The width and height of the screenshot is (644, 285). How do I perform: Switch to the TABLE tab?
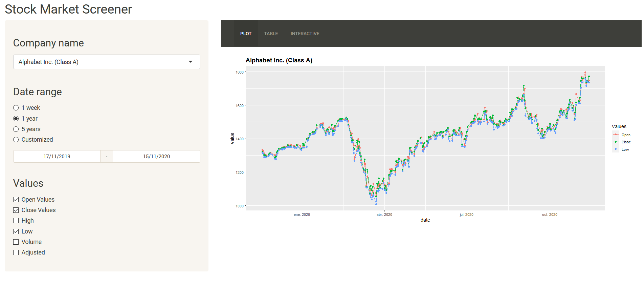pos(271,34)
